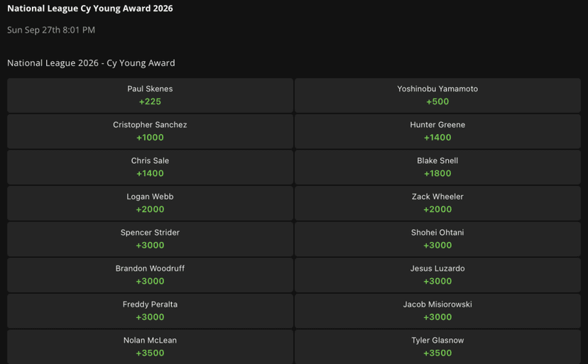This screenshot has width=588, height=364.
Task: Click the Sun Sep 27th event date
Action: pos(51,30)
